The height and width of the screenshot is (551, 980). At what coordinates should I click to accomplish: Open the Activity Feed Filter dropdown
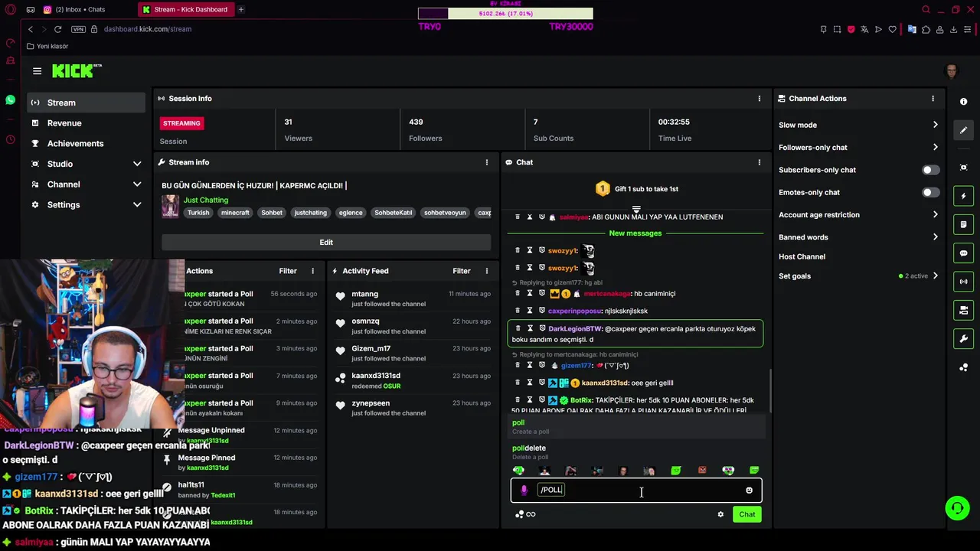[461, 271]
